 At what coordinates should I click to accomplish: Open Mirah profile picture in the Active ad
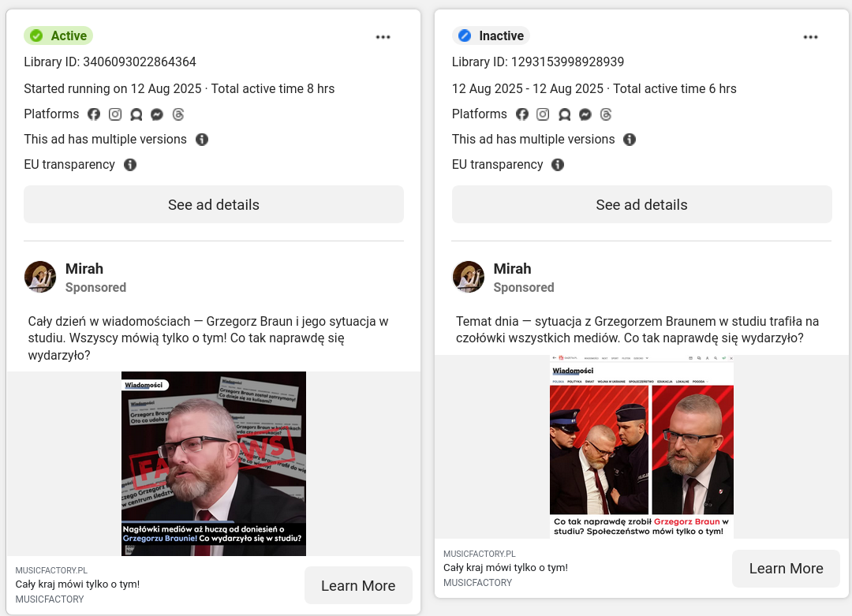coord(40,277)
